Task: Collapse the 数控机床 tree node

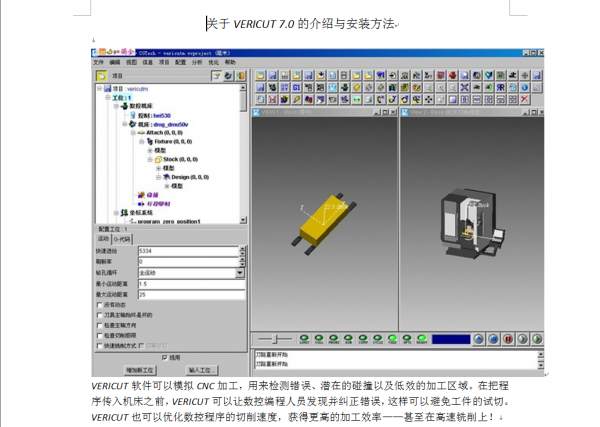Action: click(x=116, y=106)
